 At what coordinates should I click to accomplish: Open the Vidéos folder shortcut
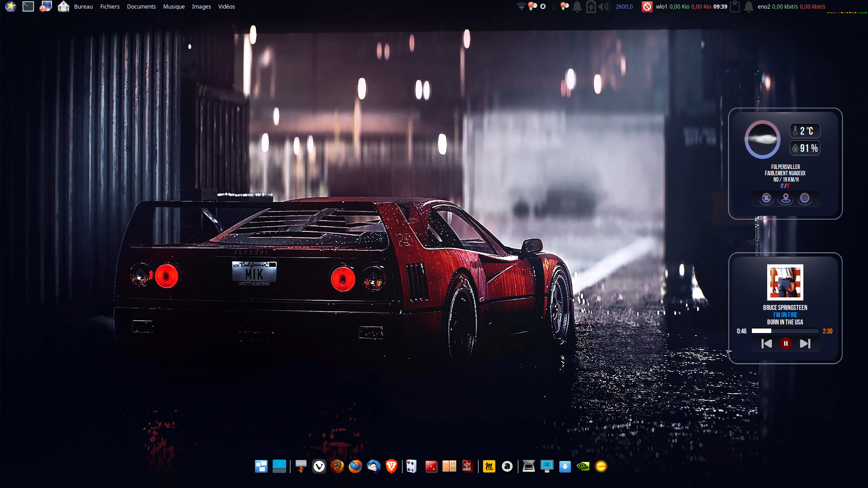click(x=226, y=6)
